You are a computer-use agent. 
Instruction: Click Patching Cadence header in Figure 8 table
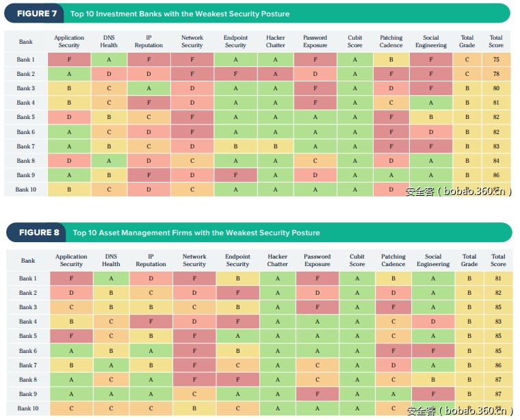click(393, 261)
